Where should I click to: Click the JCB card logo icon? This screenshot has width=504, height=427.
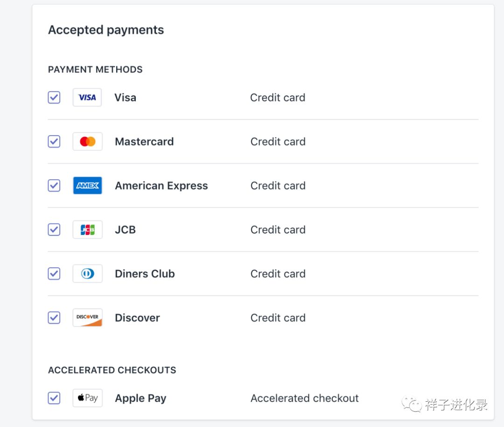click(87, 230)
